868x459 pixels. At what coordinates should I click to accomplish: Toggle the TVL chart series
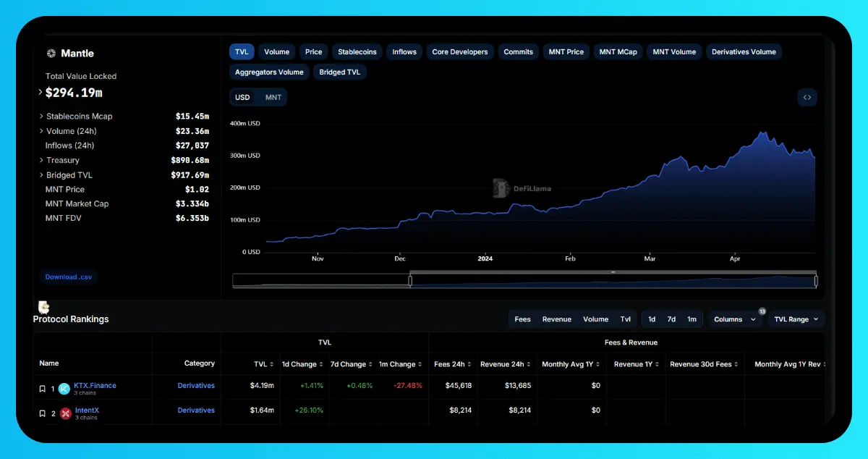(242, 52)
